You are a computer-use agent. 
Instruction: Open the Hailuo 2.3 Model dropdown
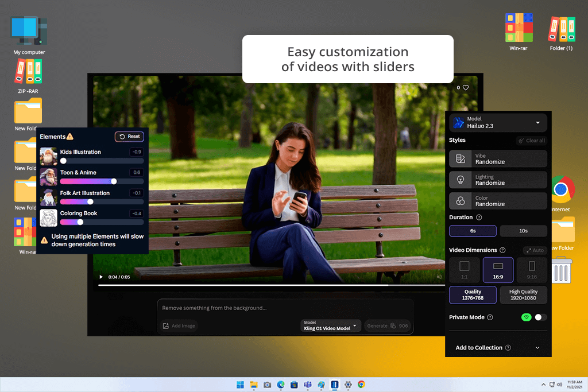498,123
